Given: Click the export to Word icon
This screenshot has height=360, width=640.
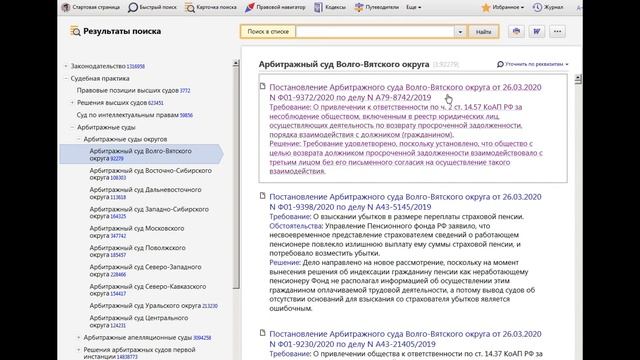Looking at the screenshot, I should click(x=537, y=31).
